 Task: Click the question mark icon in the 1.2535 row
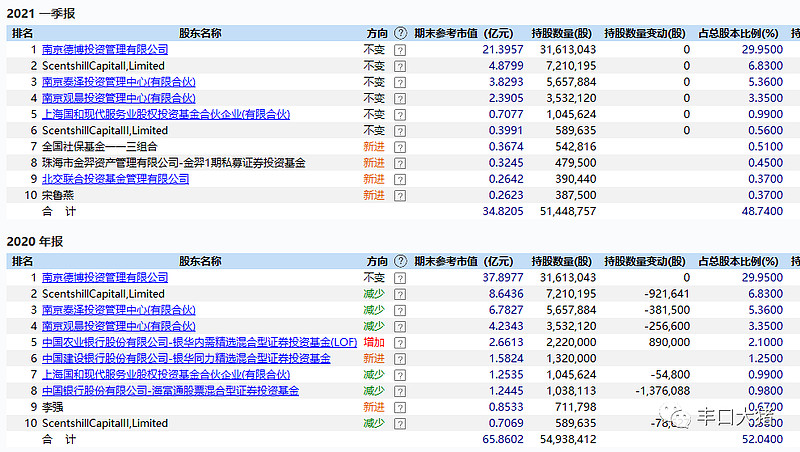click(x=400, y=375)
